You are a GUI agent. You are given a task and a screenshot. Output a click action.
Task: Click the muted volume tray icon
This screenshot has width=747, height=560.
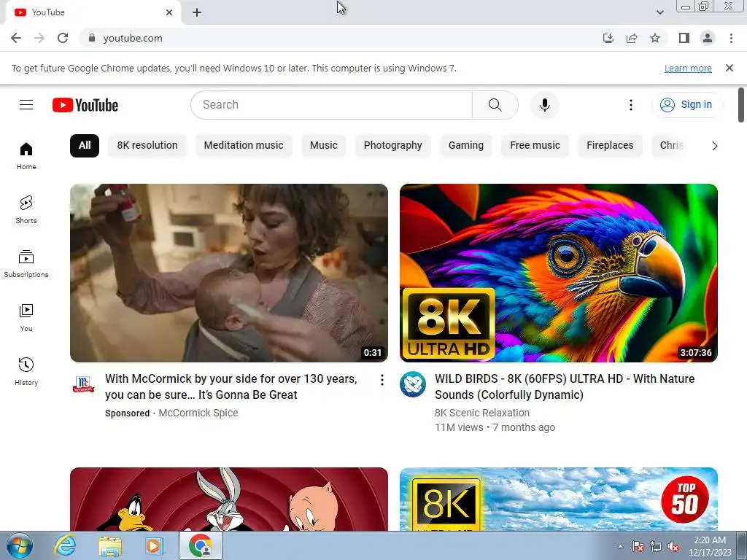tap(673, 547)
